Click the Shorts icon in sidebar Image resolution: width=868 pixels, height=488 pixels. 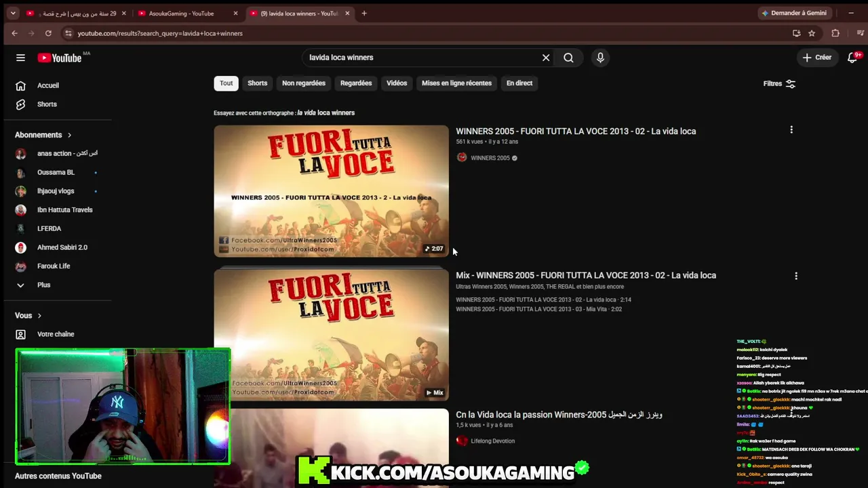(x=20, y=104)
